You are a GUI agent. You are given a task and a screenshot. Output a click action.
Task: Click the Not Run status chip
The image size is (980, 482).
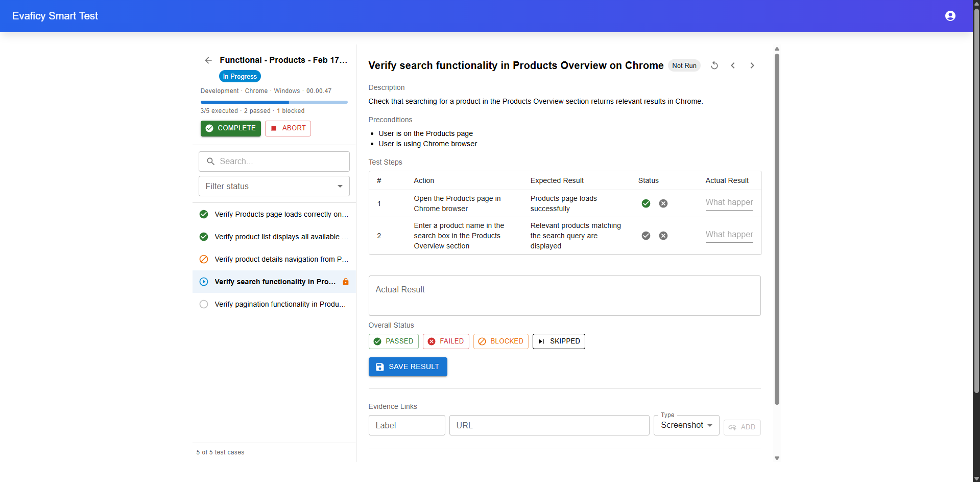(684, 65)
